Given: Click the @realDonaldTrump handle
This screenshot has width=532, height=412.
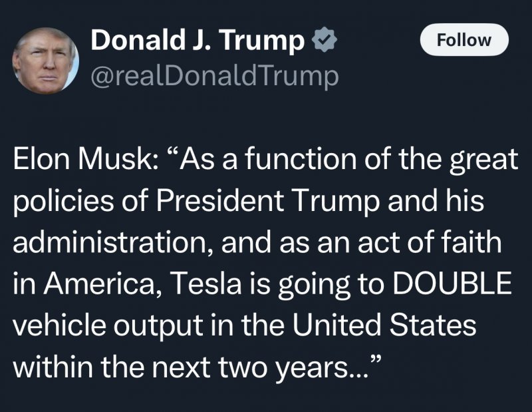Looking at the screenshot, I should (214, 77).
